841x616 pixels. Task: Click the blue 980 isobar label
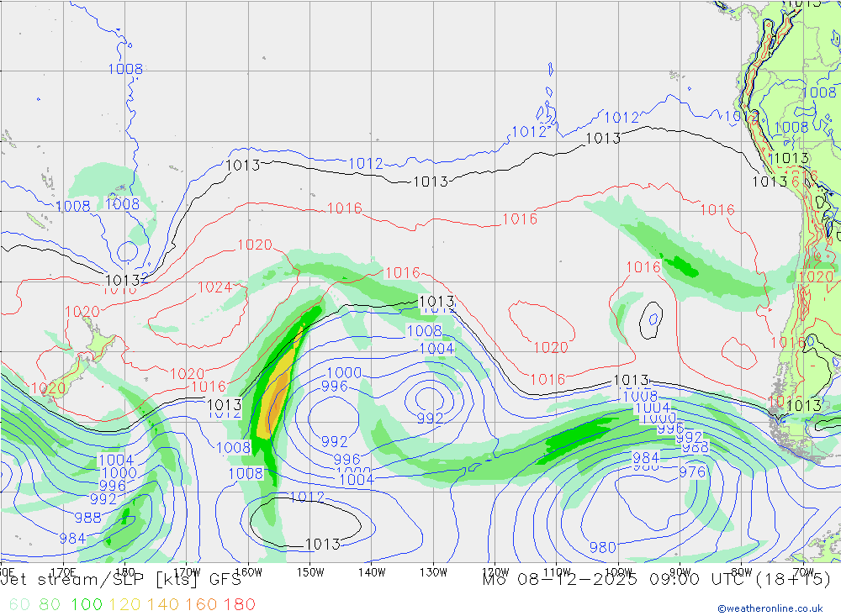603,547
